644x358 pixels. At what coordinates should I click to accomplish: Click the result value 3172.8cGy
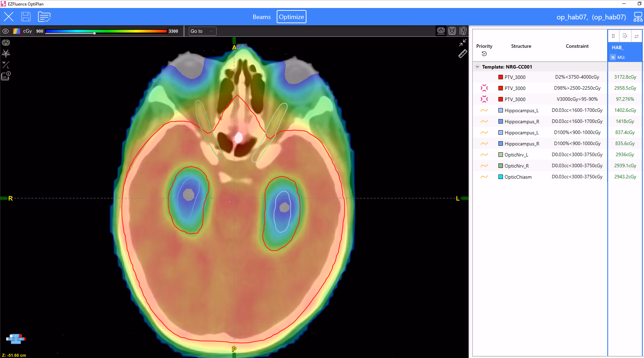tap(625, 77)
